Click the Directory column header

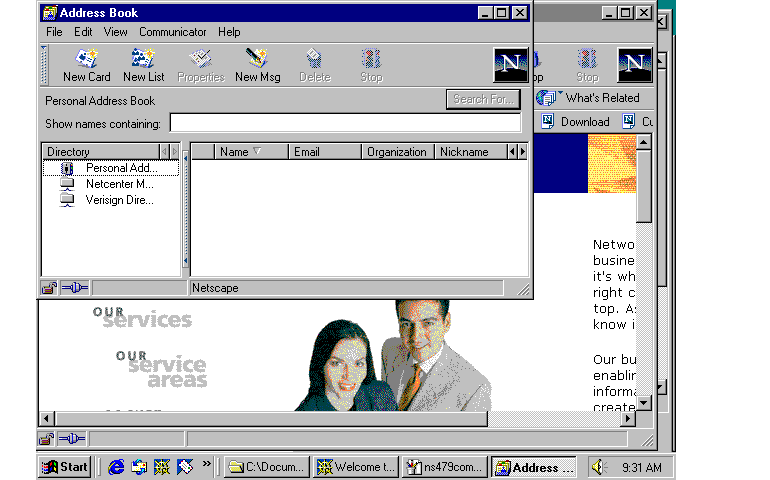point(101,152)
